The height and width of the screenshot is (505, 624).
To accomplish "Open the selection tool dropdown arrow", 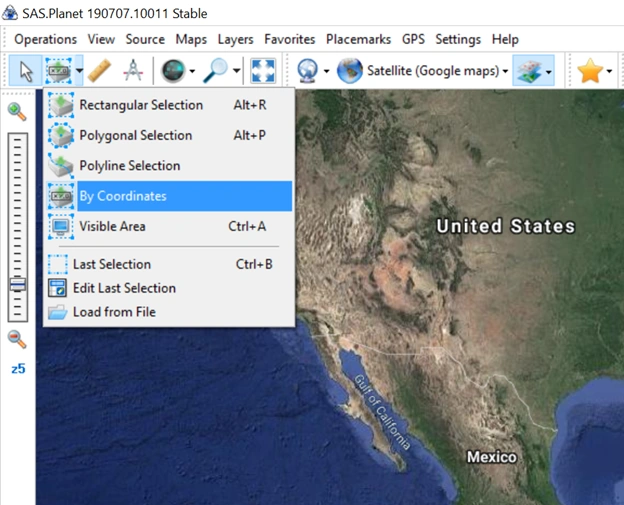I will (x=79, y=71).
